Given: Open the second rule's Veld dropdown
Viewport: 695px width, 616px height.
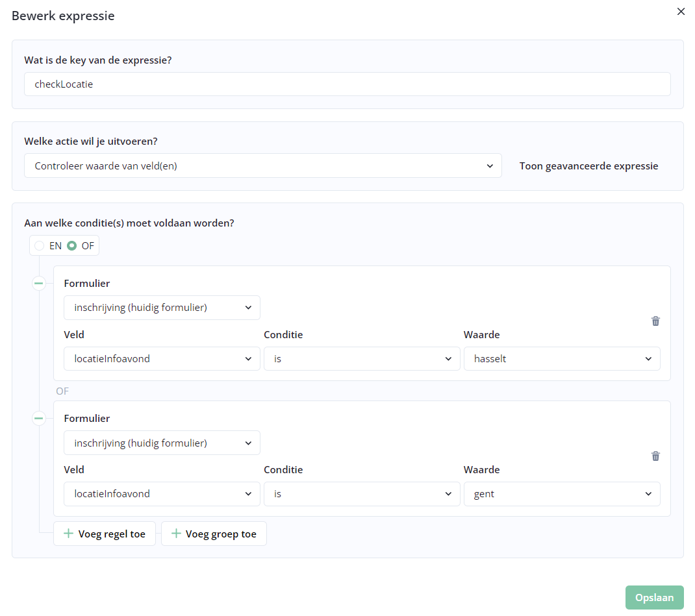Looking at the screenshot, I should [162, 493].
